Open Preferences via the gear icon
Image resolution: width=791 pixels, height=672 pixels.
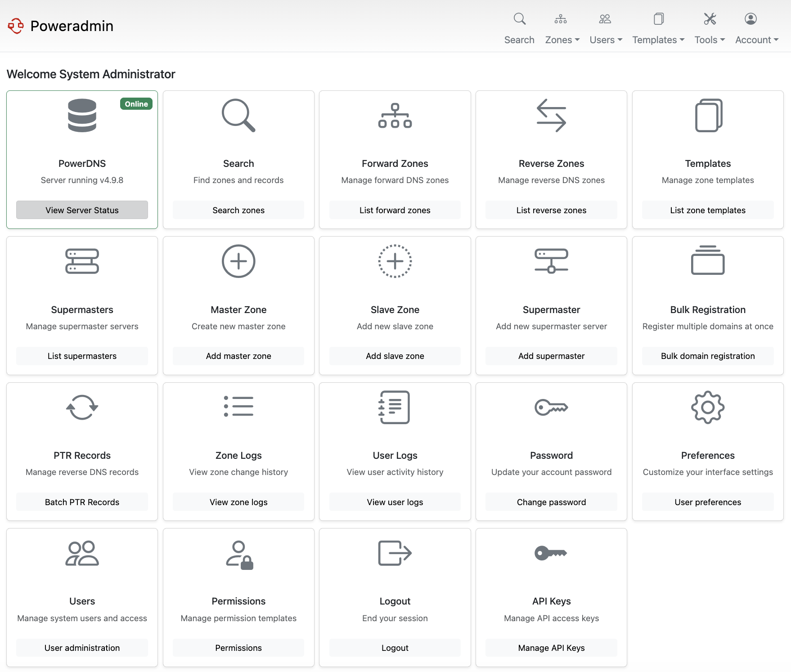coord(707,408)
